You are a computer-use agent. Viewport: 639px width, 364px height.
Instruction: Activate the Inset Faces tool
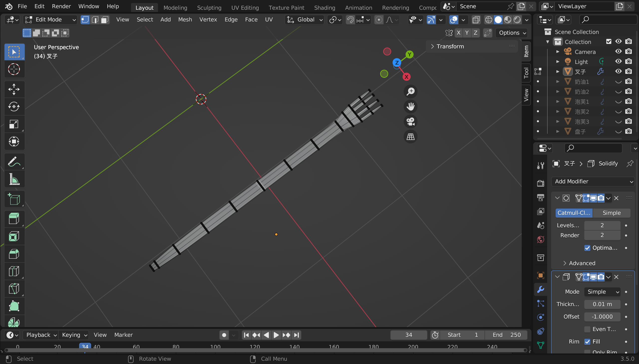click(x=14, y=237)
